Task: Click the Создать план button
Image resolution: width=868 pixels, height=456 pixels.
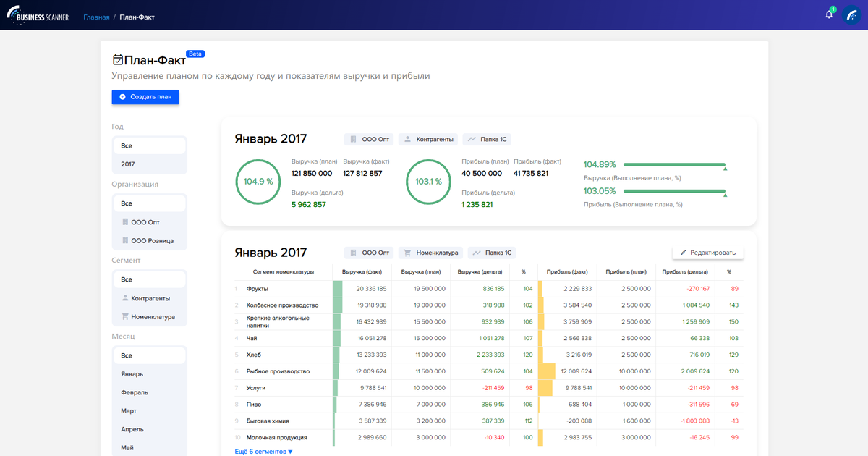Action: 145,97
